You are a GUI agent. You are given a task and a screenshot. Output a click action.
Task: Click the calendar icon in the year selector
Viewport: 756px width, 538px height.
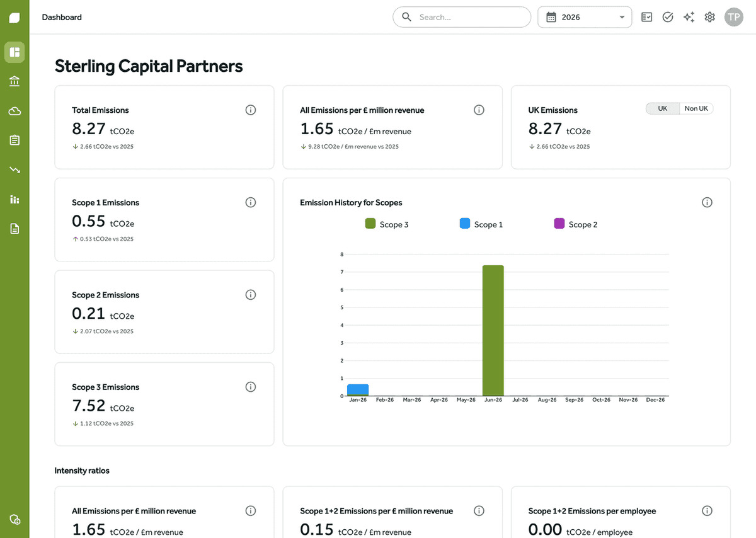551,18
